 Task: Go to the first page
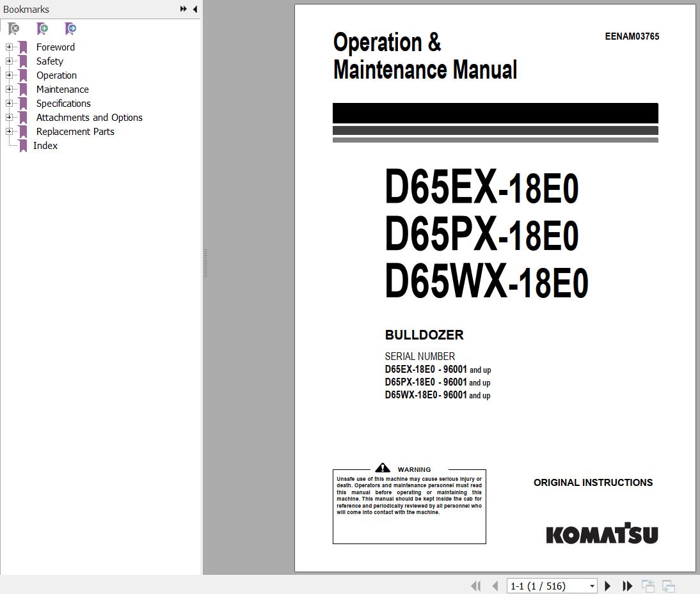pyautogui.click(x=476, y=586)
